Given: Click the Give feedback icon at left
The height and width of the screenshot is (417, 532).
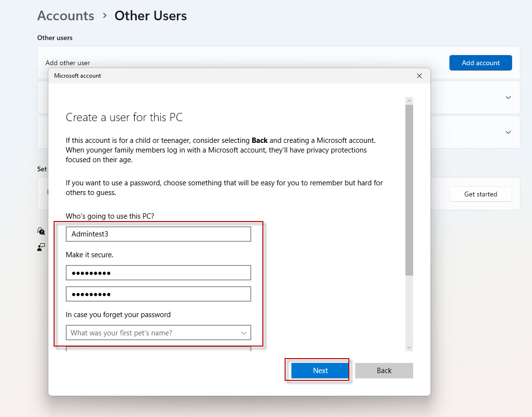Looking at the screenshot, I should (41, 247).
